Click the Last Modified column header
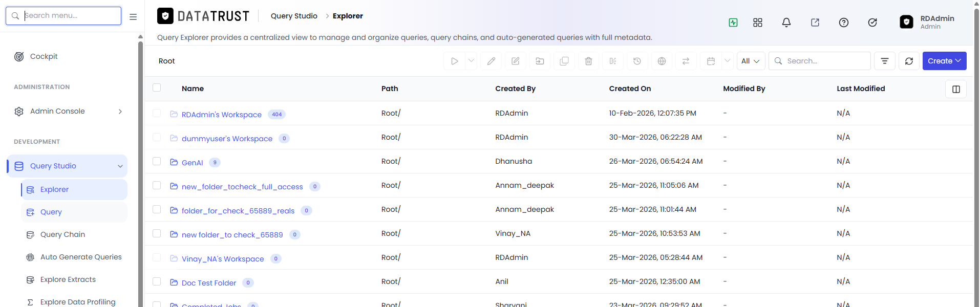This screenshot has height=307, width=980. coord(861,89)
